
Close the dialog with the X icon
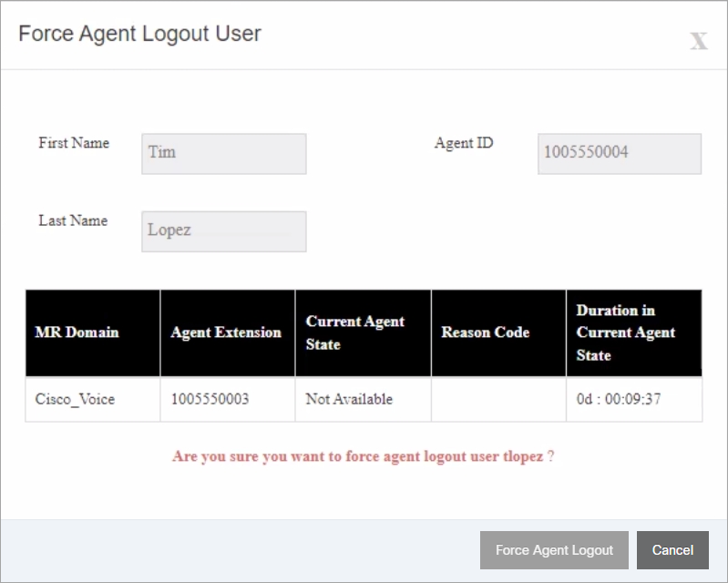click(x=698, y=41)
